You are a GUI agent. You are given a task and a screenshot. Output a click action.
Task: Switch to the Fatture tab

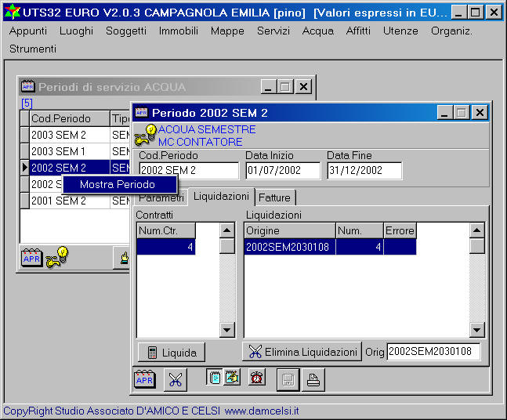click(x=274, y=197)
